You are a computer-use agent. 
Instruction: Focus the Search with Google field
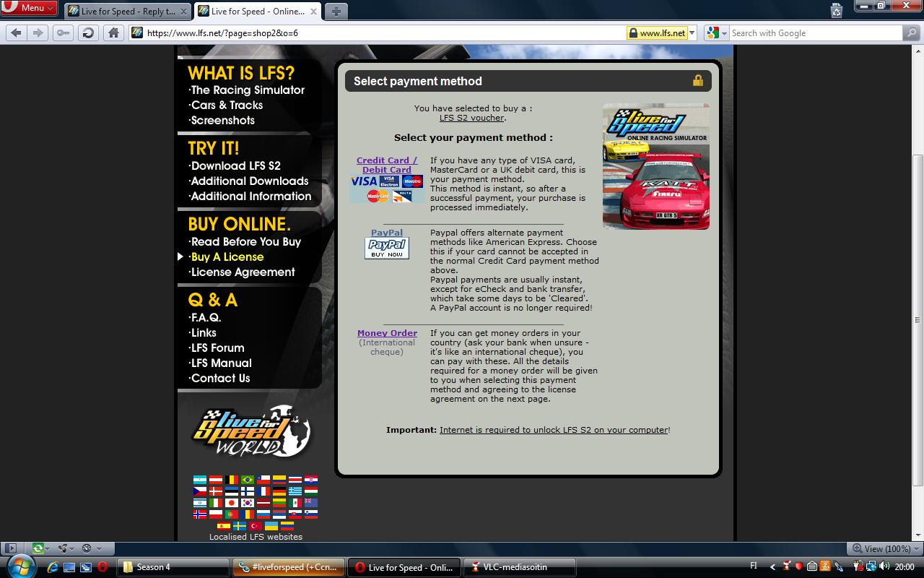point(814,33)
